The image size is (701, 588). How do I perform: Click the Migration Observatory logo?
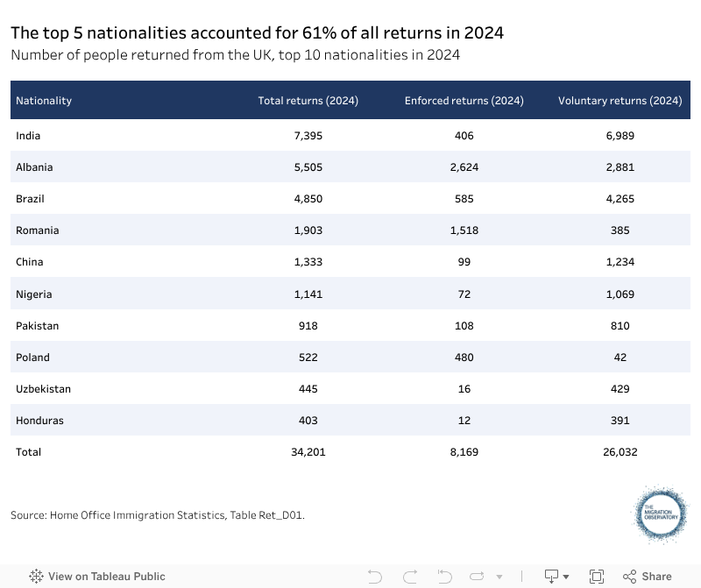click(662, 515)
